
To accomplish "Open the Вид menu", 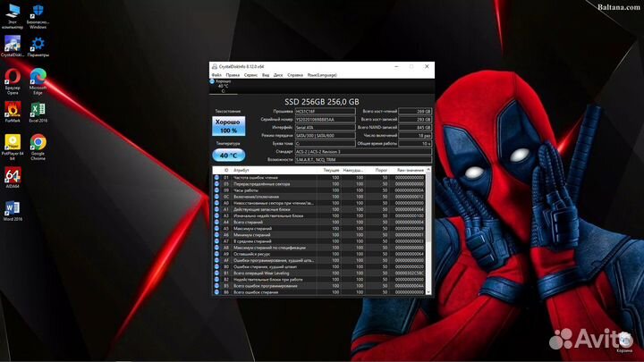I will click(x=266, y=75).
